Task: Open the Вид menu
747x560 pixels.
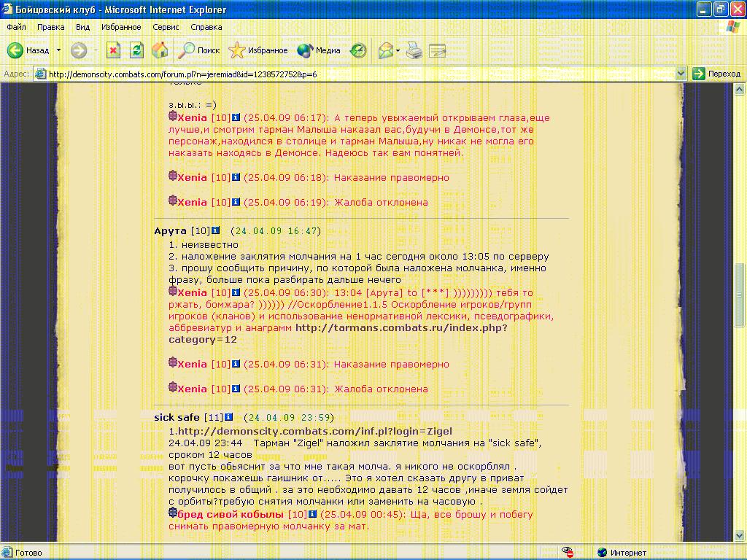Action: 82,27
